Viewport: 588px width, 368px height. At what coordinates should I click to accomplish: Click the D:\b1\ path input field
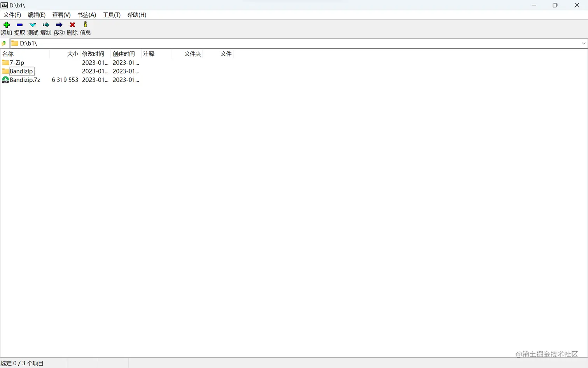299,43
